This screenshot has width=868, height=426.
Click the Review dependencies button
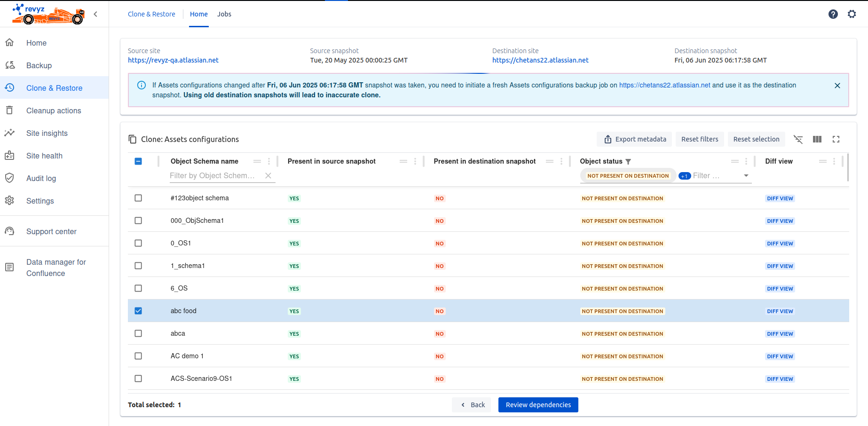coord(538,405)
